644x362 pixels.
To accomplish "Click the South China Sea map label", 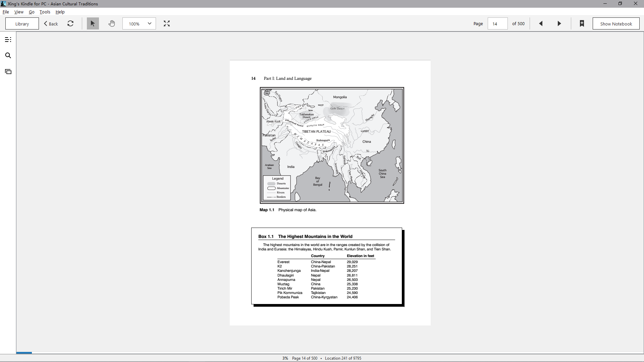I will (x=382, y=174).
